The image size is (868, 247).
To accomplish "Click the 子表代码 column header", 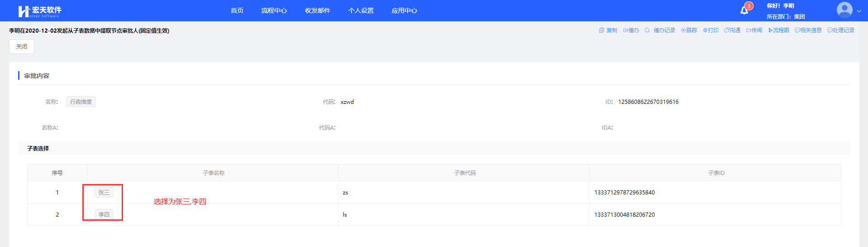I will coord(465,173).
